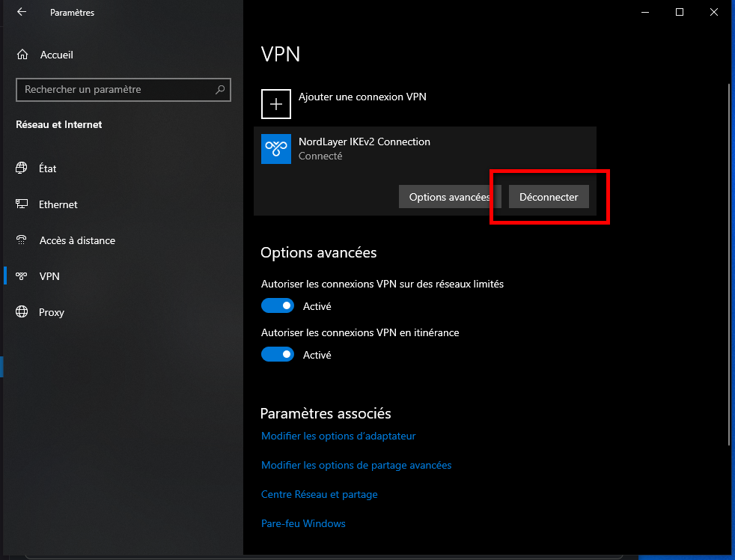Open Accès à distance via its dial-up icon
The image size is (735, 560).
(x=22, y=240)
